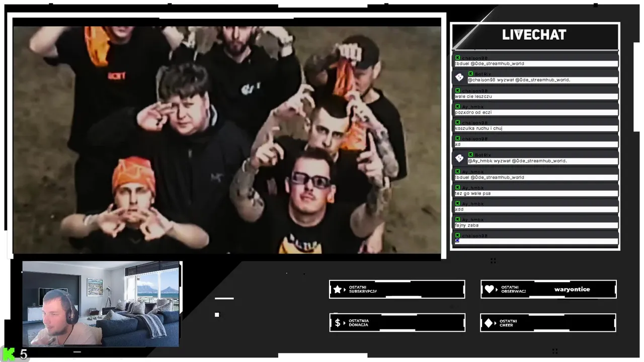Click the dollar icon on the Ostatnia Donacja panel
The width and height of the screenshot is (644, 362).
tap(338, 323)
